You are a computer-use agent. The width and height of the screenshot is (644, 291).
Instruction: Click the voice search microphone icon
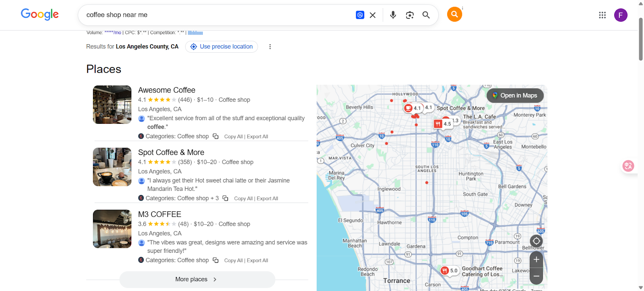point(393,15)
